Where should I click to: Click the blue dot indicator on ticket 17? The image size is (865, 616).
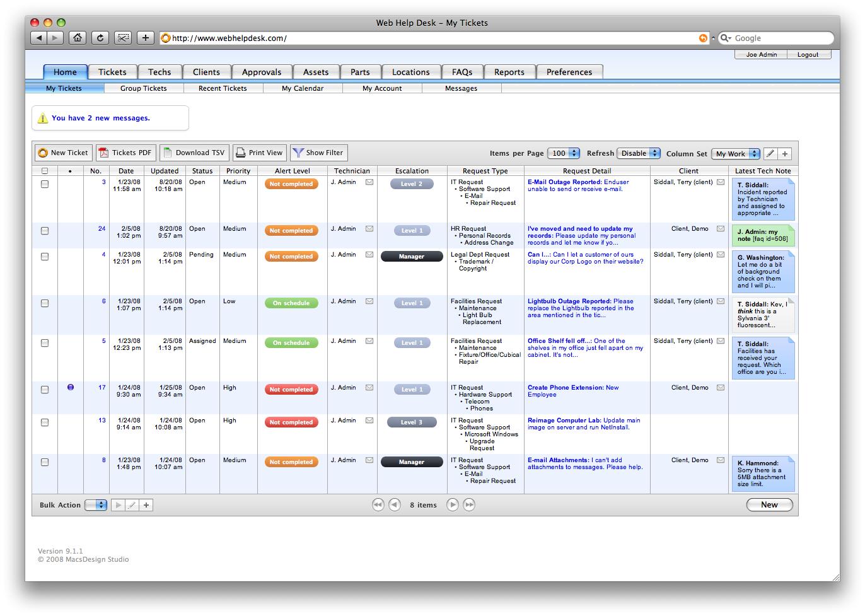(x=71, y=387)
